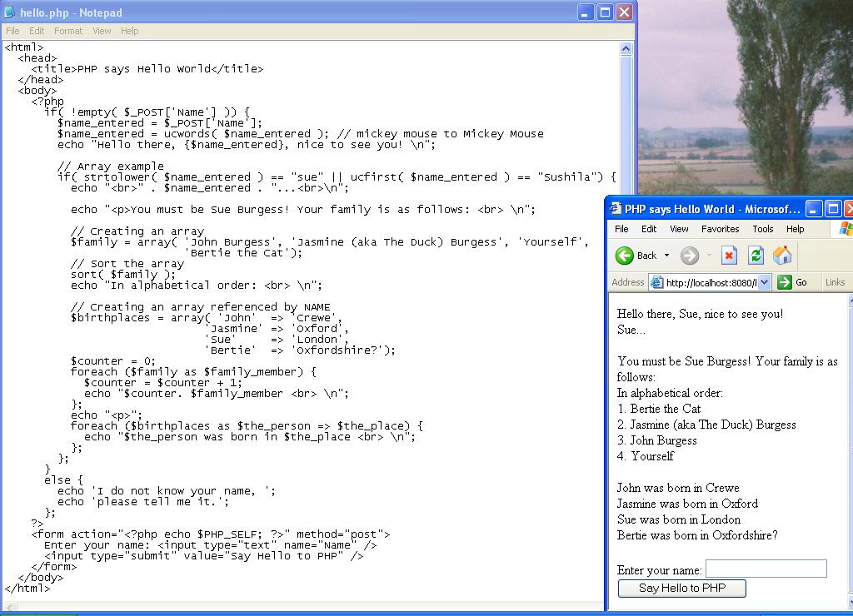Click '// Sort the array' comment in Notepad
Image resolution: width=853 pixels, height=616 pixels.
click(127, 264)
